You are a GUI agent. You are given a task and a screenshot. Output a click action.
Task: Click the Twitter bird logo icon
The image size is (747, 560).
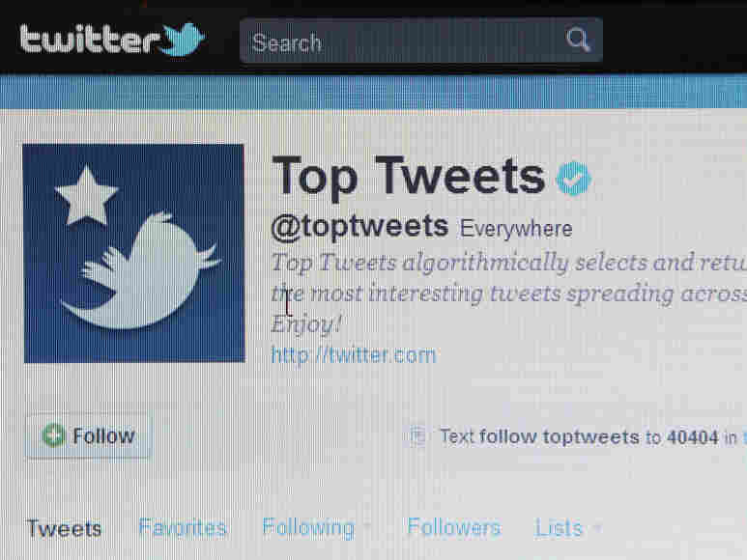[x=184, y=39]
